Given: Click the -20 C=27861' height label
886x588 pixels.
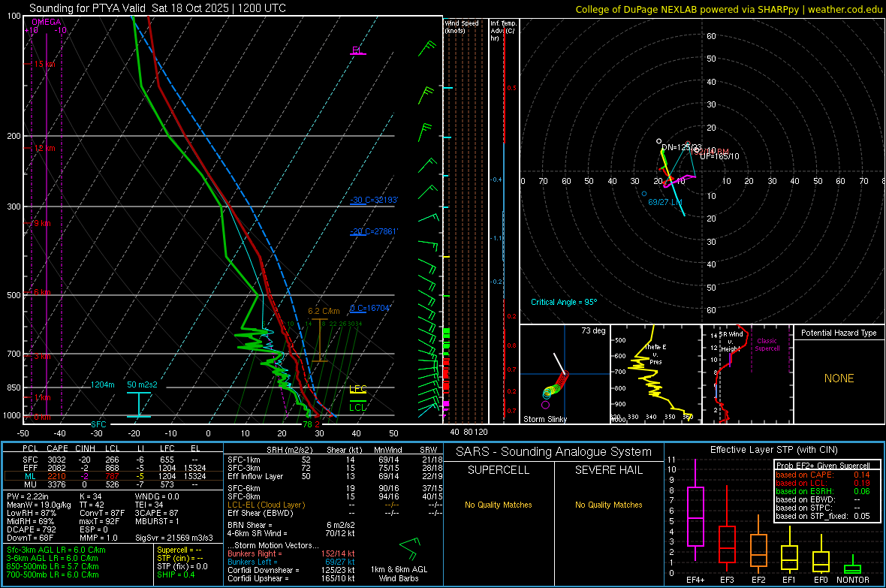Looking at the screenshot, I should [374, 231].
